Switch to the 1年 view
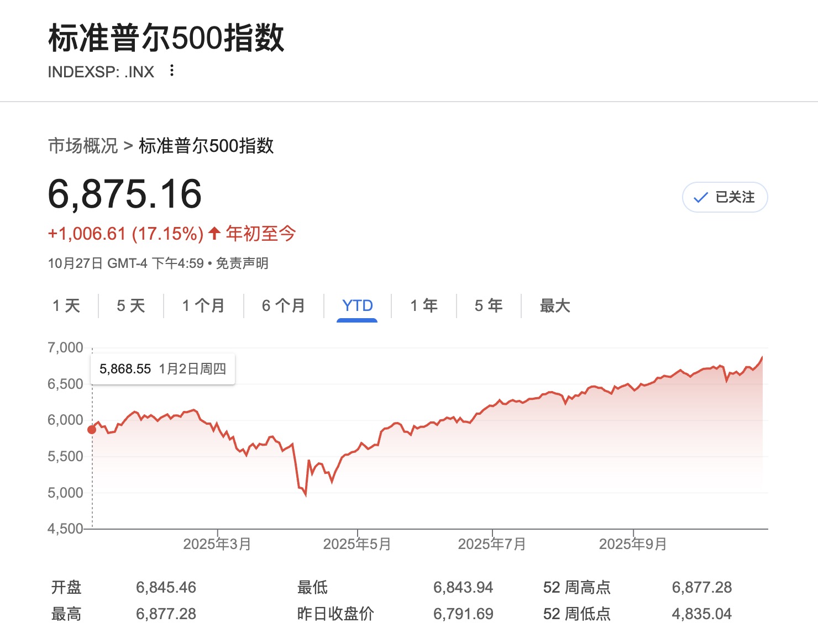This screenshot has height=644, width=818. 423,305
